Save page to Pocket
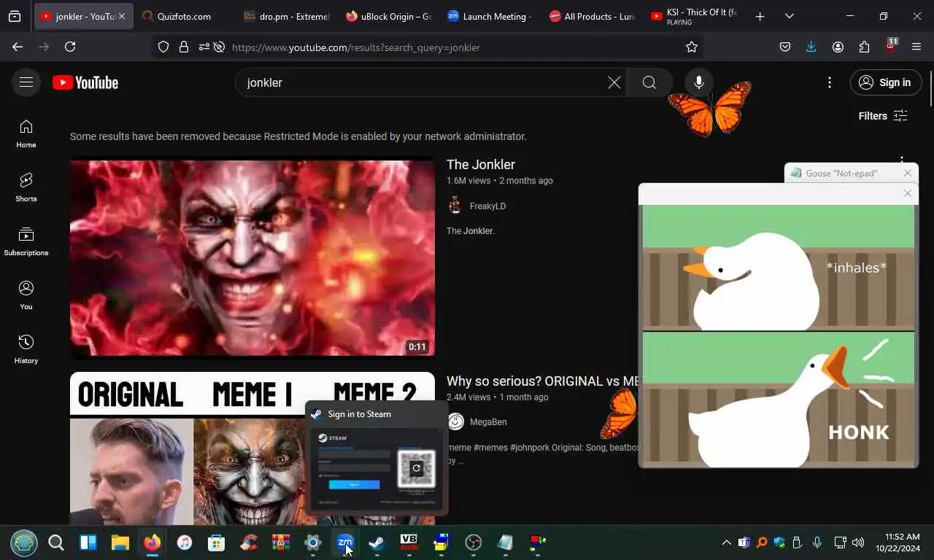 [x=785, y=47]
